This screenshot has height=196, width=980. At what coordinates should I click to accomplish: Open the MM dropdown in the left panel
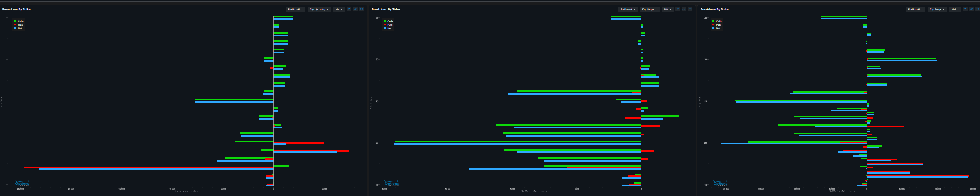tap(339, 9)
